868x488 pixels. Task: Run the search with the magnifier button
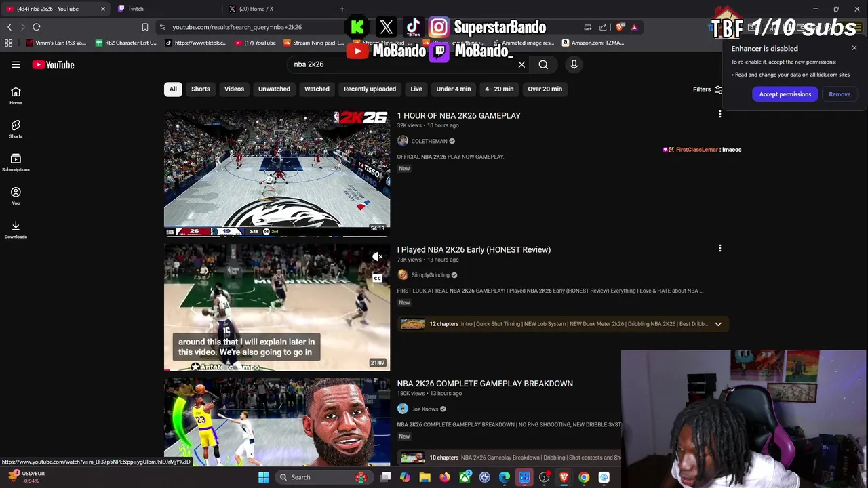point(543,64)
